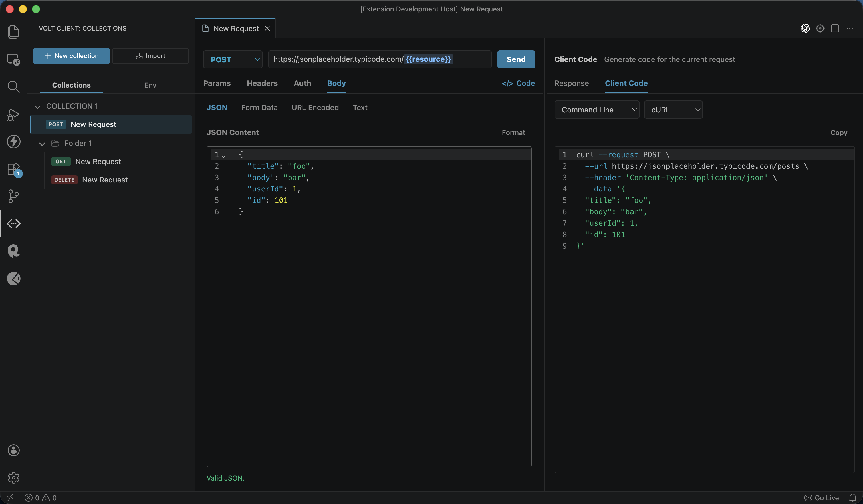Collapse the COLLECTION 1 tree node

click(x=37, y=107)
